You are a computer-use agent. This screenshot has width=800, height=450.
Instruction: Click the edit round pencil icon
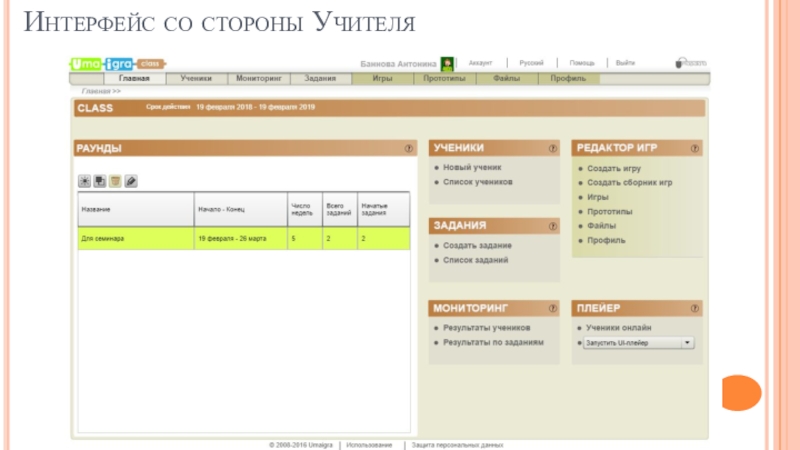[x=130, y=180]
